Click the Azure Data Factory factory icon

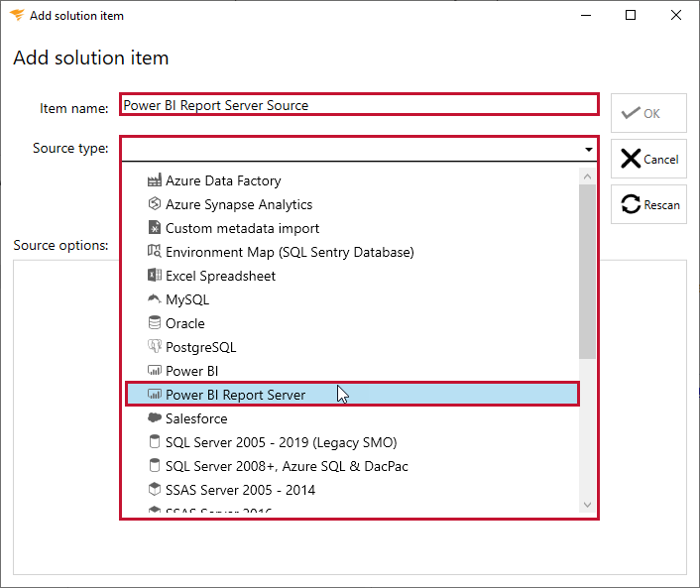(x=154, y=180)
